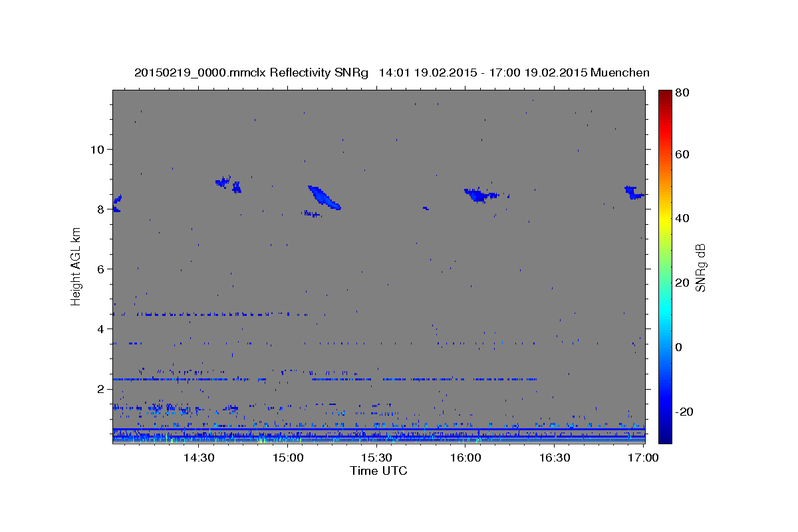
Task: Click the horizontal echo line at 2.3 km
Action: click(x=325, y=379)
